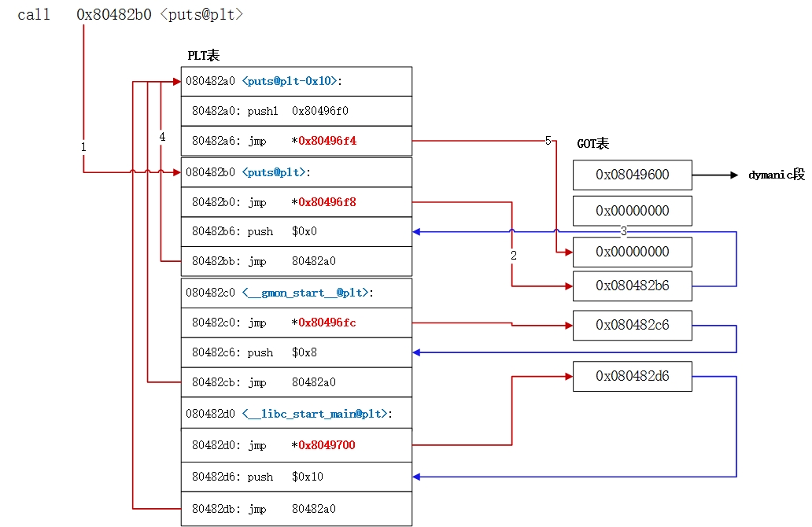812x527 pixels.
Task: Select the jmp *0x80496f8 row
Action: point(296,202)
